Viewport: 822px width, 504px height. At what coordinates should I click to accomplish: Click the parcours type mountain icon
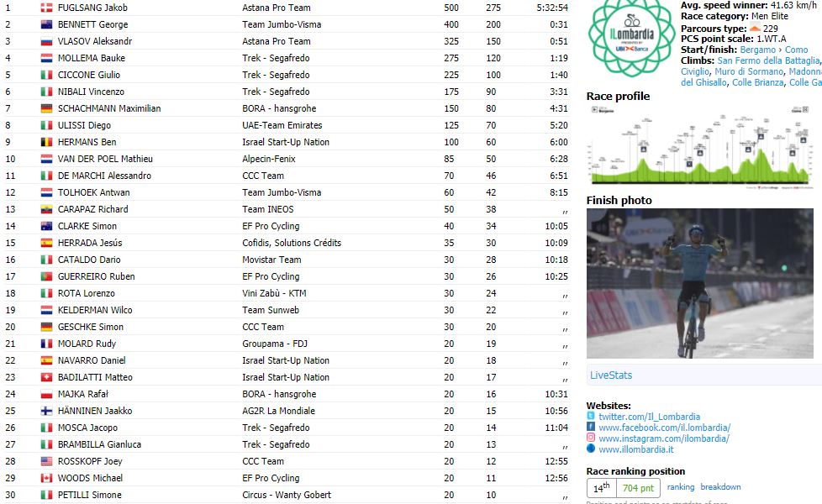[755, 28]
